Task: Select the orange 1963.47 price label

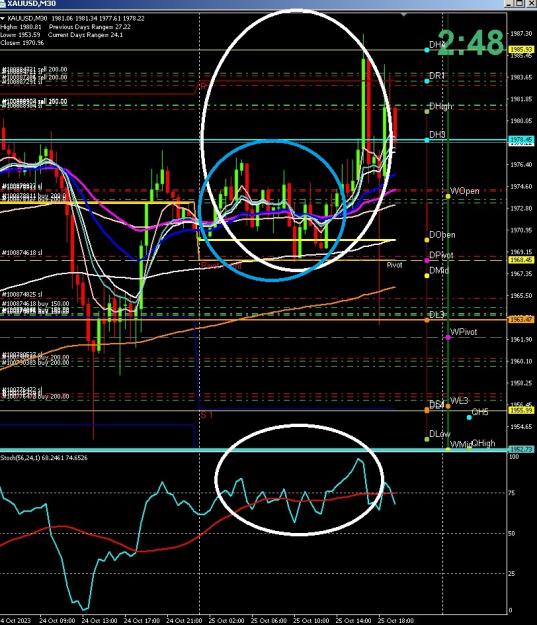Action: pos(521,320)
